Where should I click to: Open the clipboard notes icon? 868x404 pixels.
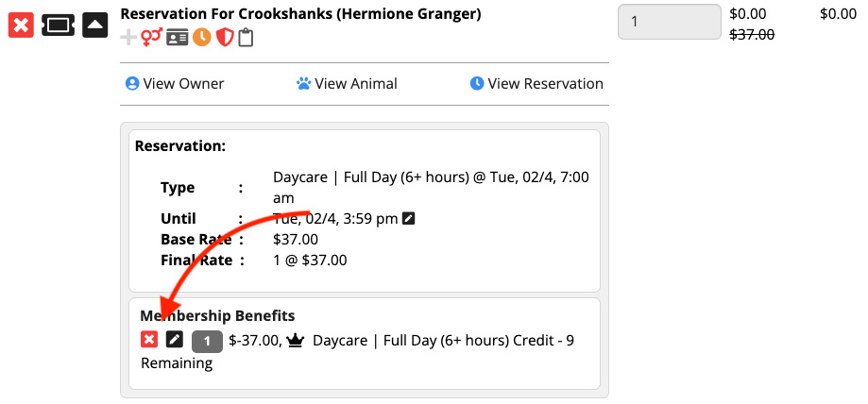point(246,38)
